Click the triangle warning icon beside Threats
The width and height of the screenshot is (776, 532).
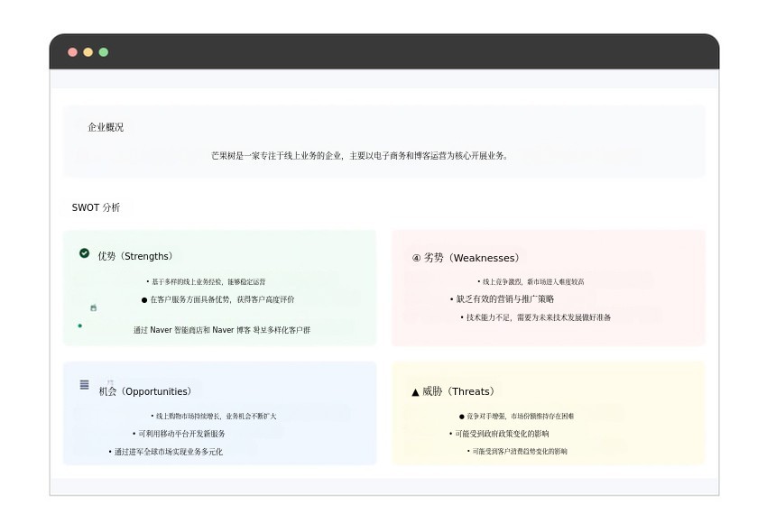tap(415, 392)
